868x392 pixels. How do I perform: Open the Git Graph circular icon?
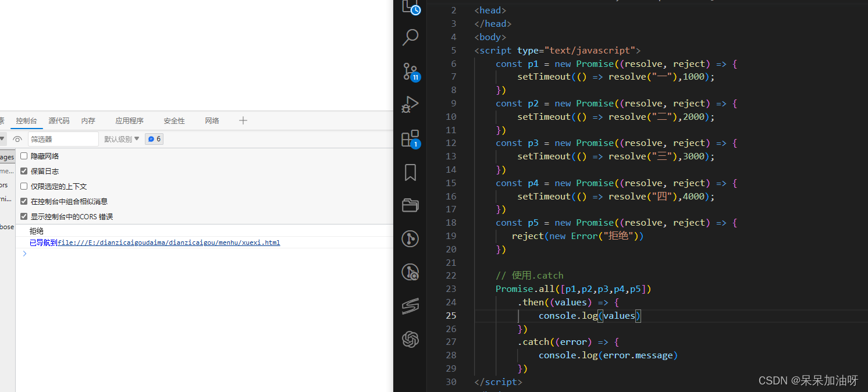click(x=410, y=238)
